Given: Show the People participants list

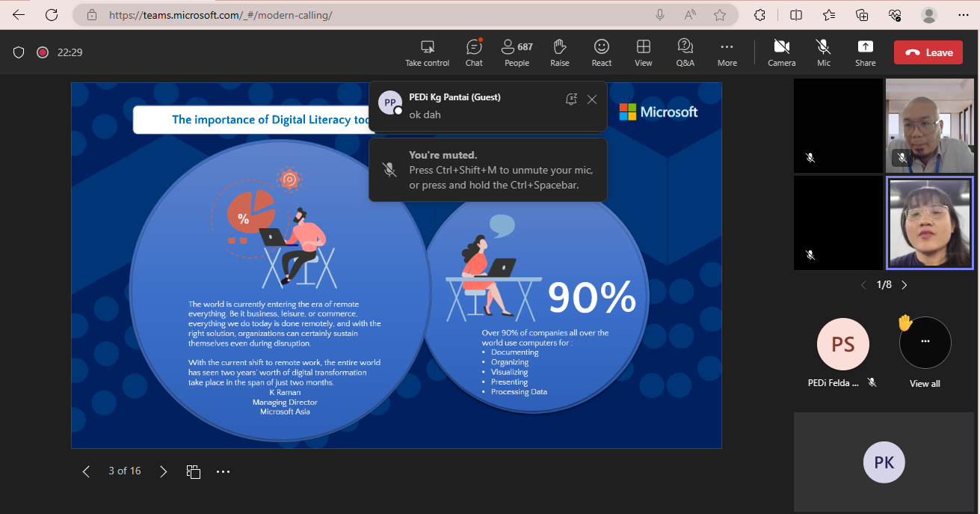Looking at the screenshot, I should pyautogui.click(x=517, y=52).
